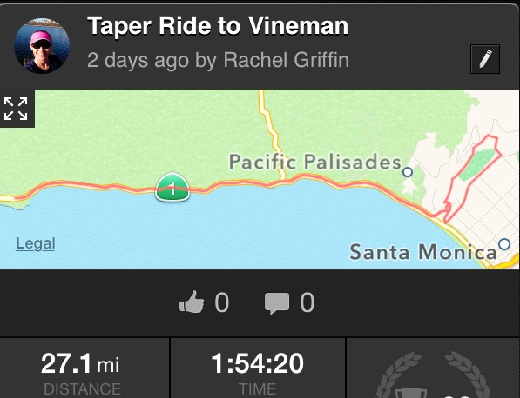Click the comment count number
The image size is (520, 398).
coord(307,302)
